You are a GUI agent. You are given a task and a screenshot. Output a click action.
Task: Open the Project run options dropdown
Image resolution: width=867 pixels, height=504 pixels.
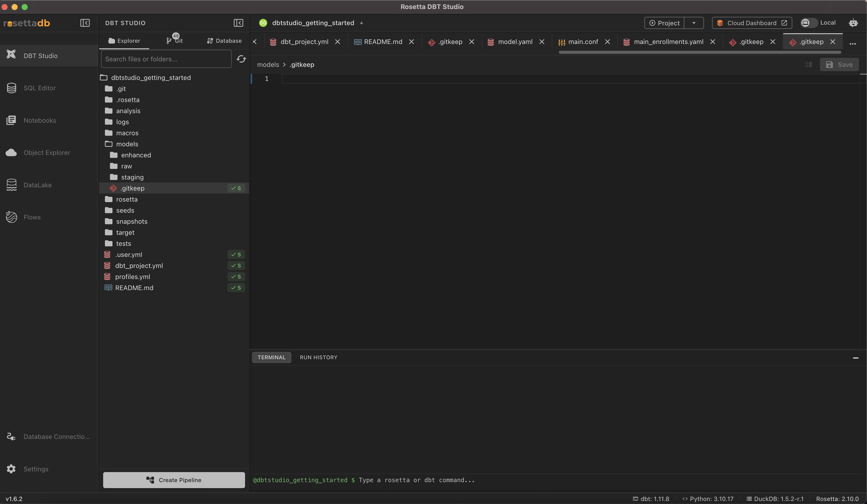694,23
